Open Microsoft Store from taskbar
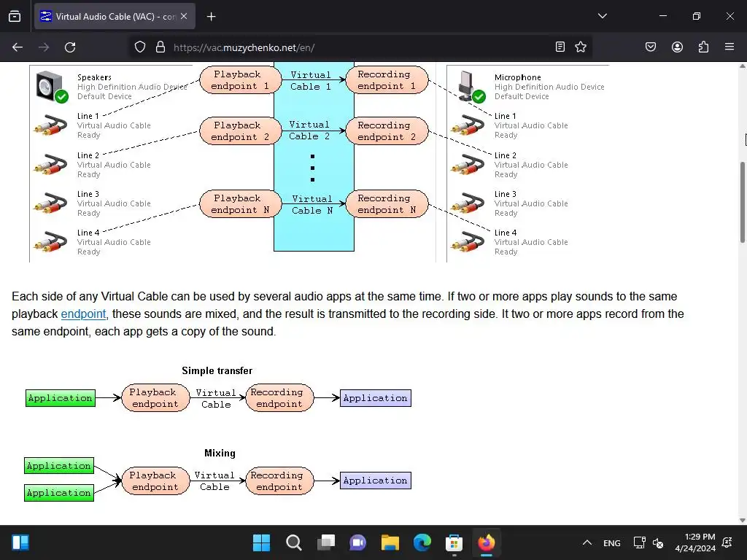Screen dimensions: 747x560 click(454, 542)
